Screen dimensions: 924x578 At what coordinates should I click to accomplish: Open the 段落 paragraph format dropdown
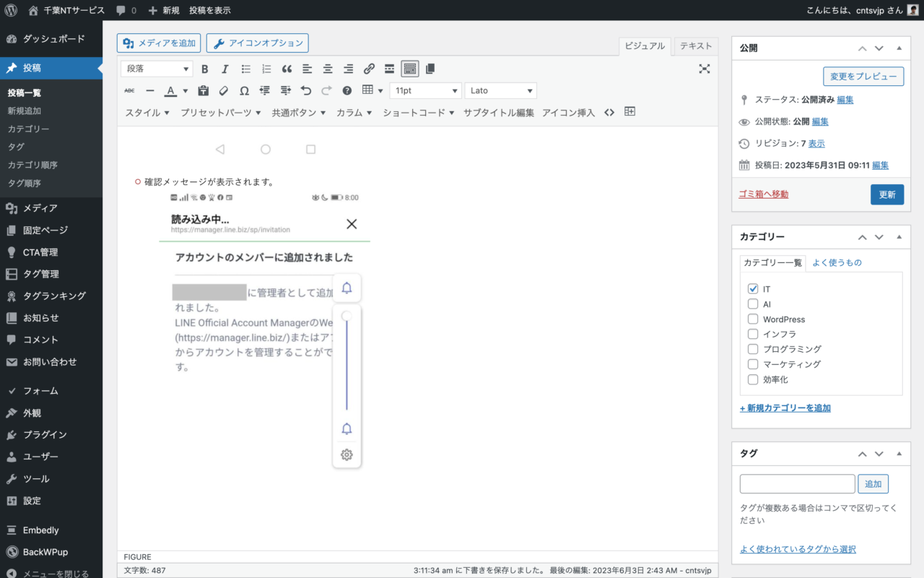(157, 69)
